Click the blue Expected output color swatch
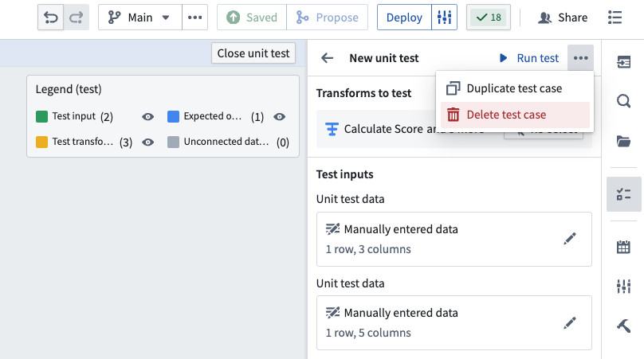This screenshot has width=644, height=359. pyautogui.click(x=173, y=116)
